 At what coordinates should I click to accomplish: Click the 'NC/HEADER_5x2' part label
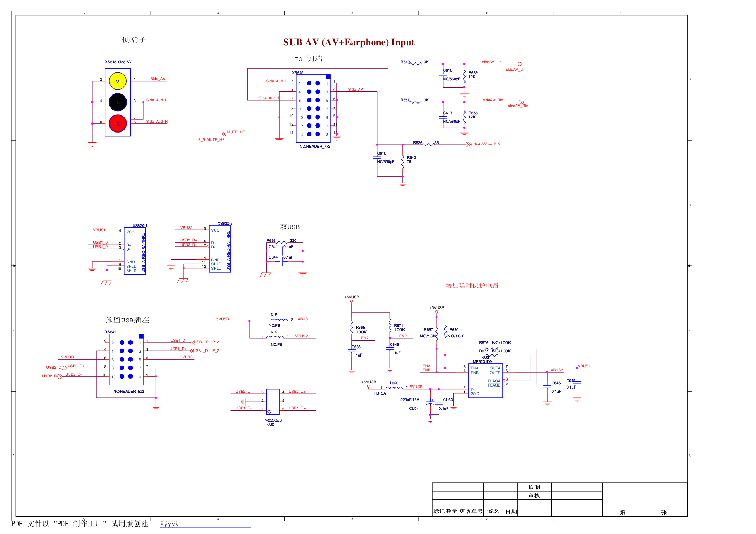click(x=128, y=391)
